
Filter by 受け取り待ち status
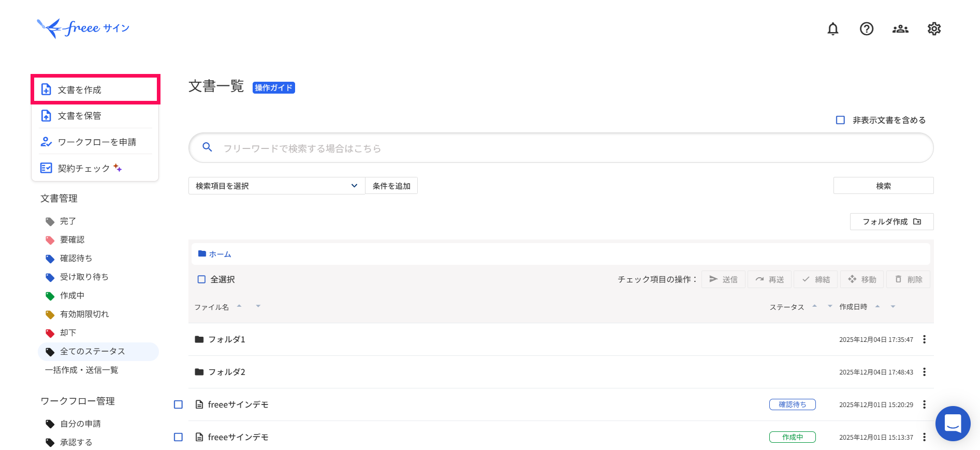pos(84,277)
